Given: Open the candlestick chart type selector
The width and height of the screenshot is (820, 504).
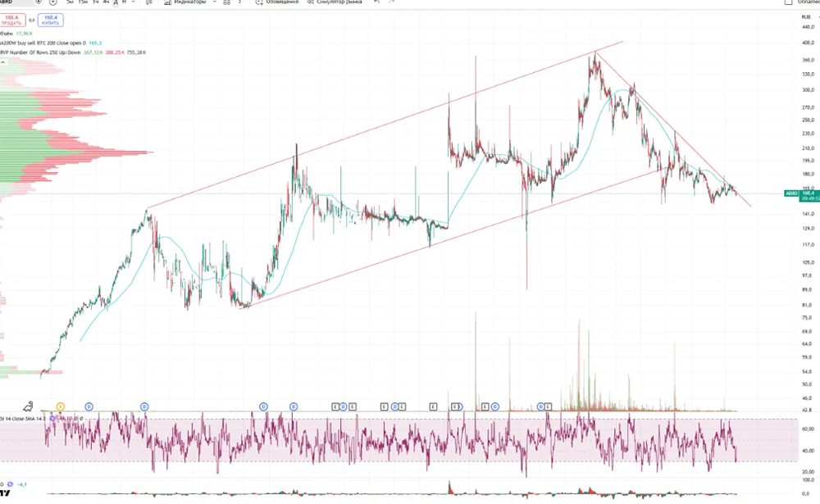Looking at the screenshot, I should click(x=149, y=2).
